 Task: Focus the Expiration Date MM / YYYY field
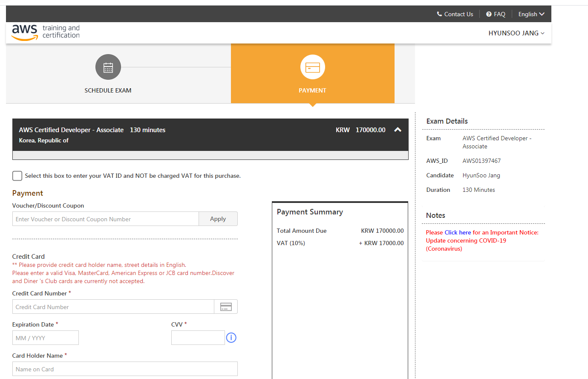[x=46, y=338]
